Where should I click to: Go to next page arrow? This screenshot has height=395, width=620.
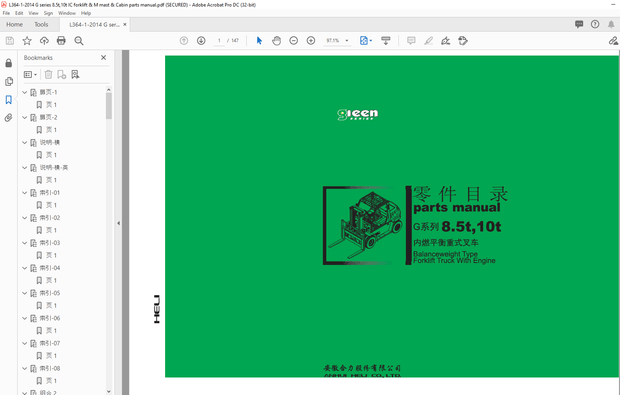pos(201,40)
